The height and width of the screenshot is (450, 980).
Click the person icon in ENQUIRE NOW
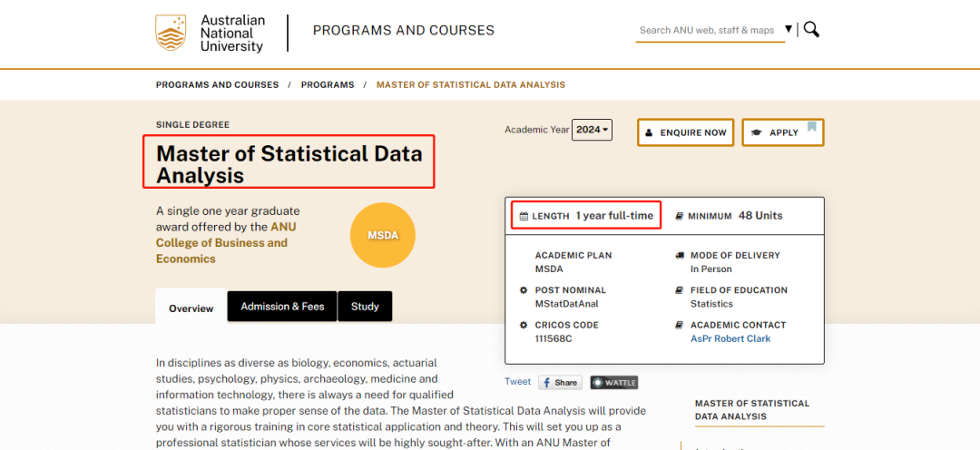[649, 132]
